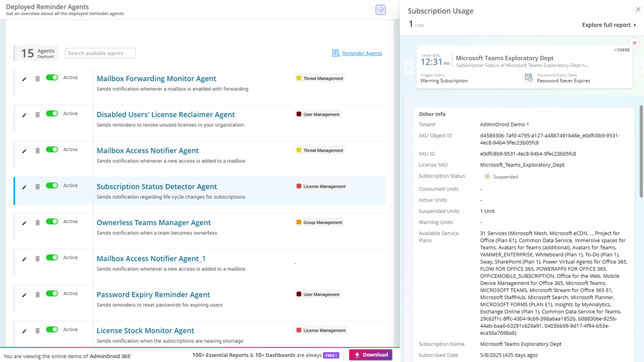Edit the Password Expiry Reminder Agent

tap(24, 295)
